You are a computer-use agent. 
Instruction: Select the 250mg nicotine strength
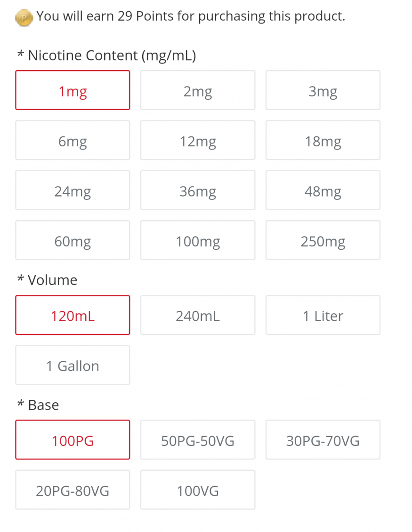coord(323,240)
